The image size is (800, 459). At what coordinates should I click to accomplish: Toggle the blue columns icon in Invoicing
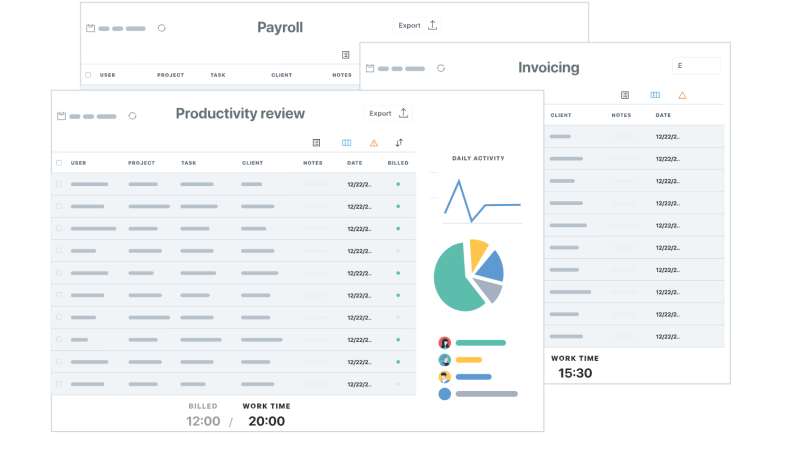[x=655, y=95]
